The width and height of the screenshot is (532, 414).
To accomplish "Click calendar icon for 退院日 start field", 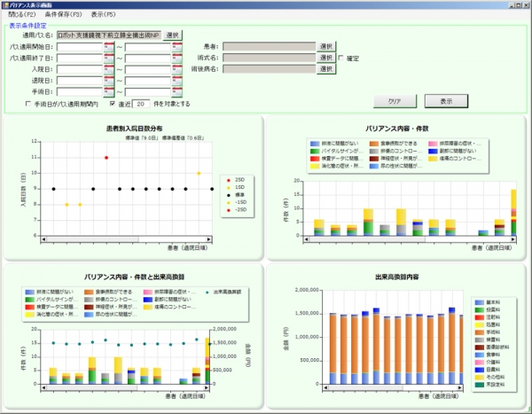I will [x=108, y=81].
